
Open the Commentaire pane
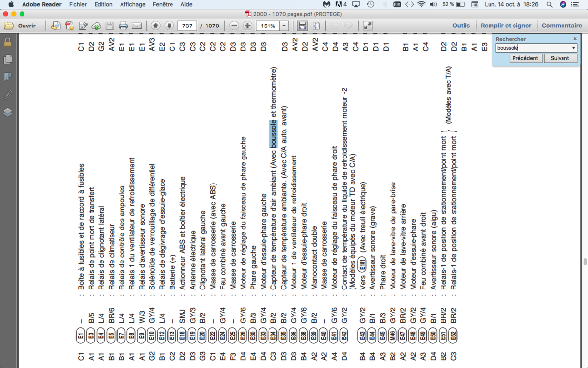click(x=562, y=26)
